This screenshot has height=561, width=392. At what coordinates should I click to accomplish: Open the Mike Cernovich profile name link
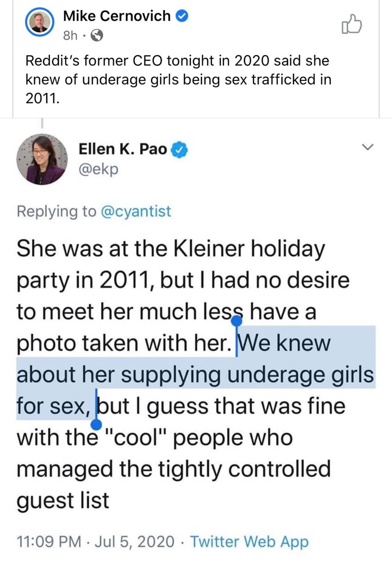click(x=117, y=16)
